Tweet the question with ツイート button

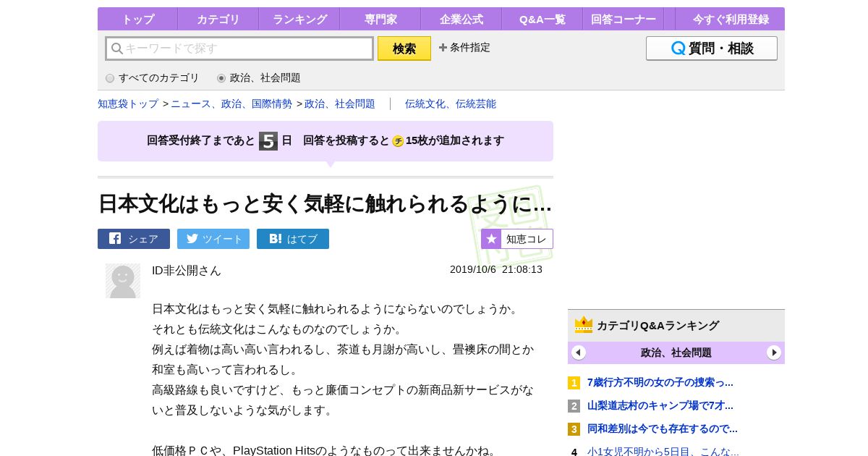(213, 239)
